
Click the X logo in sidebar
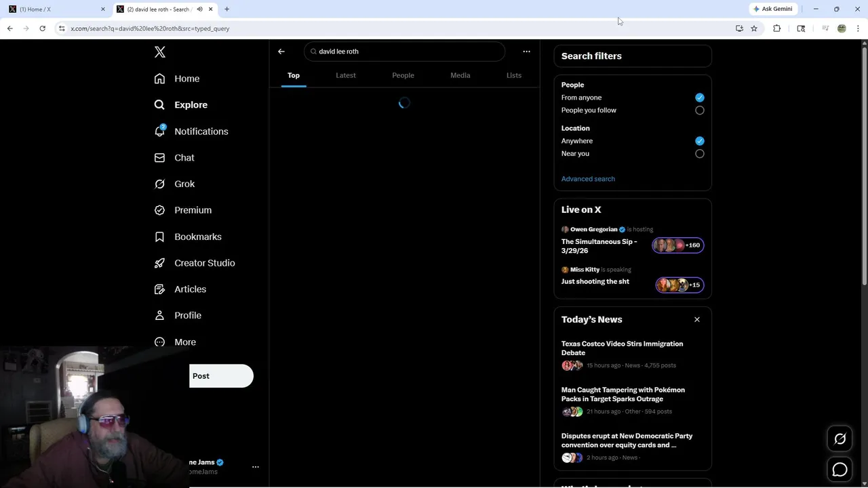160,52
